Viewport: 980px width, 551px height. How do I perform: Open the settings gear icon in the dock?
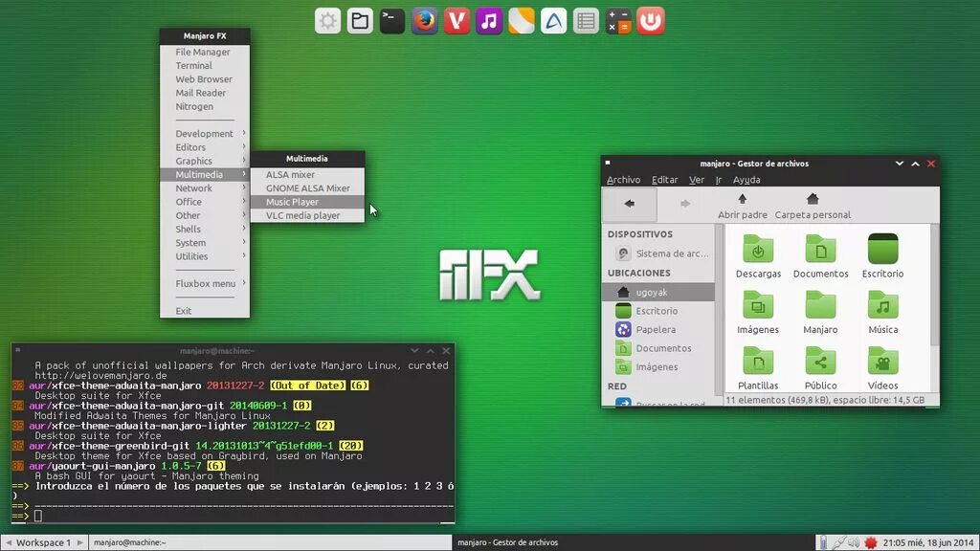(x=327, y=21)
